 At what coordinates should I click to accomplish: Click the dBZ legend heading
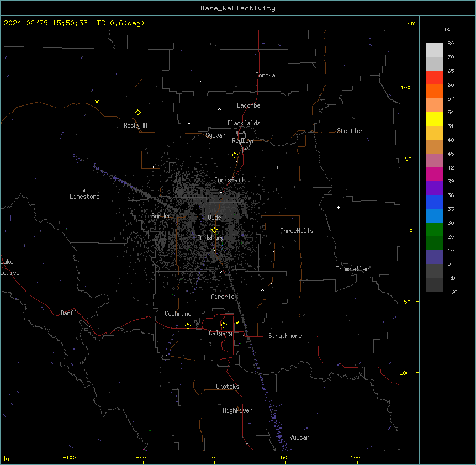coord(447,29)
